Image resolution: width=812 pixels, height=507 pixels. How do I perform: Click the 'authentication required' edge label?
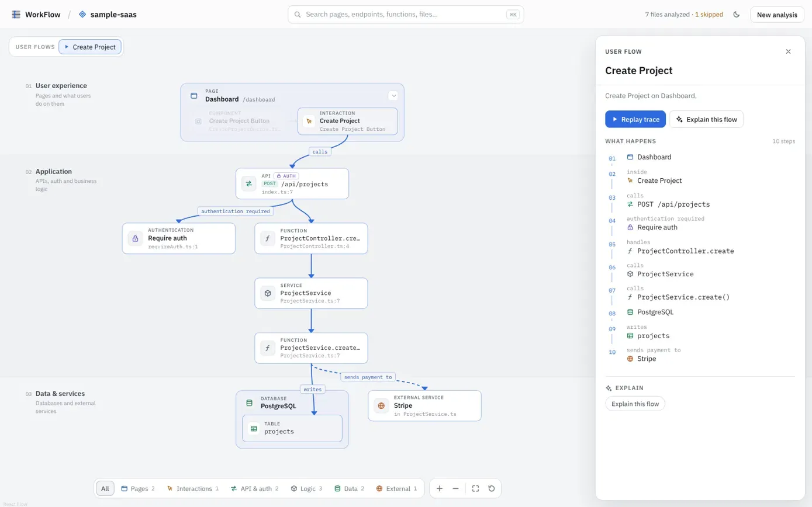tap(236, 211)
